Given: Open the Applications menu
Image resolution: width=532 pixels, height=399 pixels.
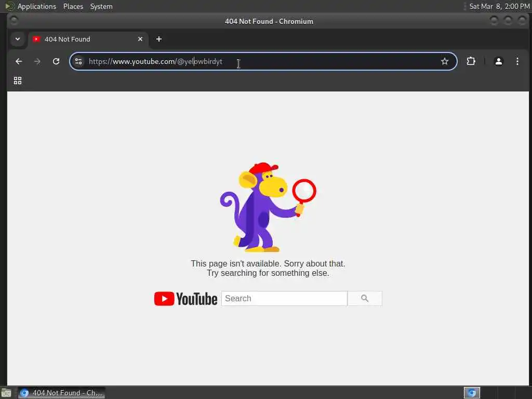Looking at the screenshot, I should tap(37, 6).
